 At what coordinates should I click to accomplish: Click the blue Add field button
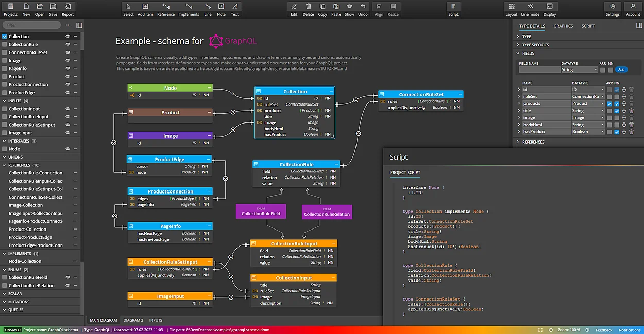[621, 69]
